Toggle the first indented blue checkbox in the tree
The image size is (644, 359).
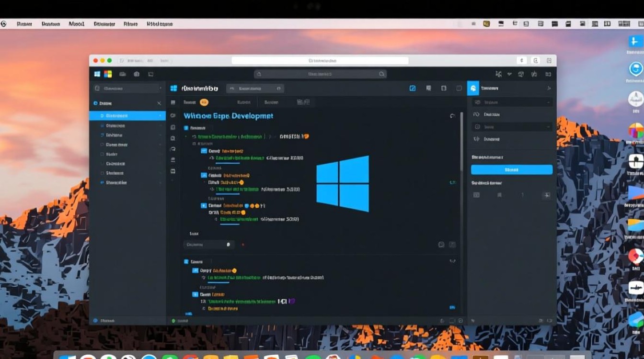point(204,151)
